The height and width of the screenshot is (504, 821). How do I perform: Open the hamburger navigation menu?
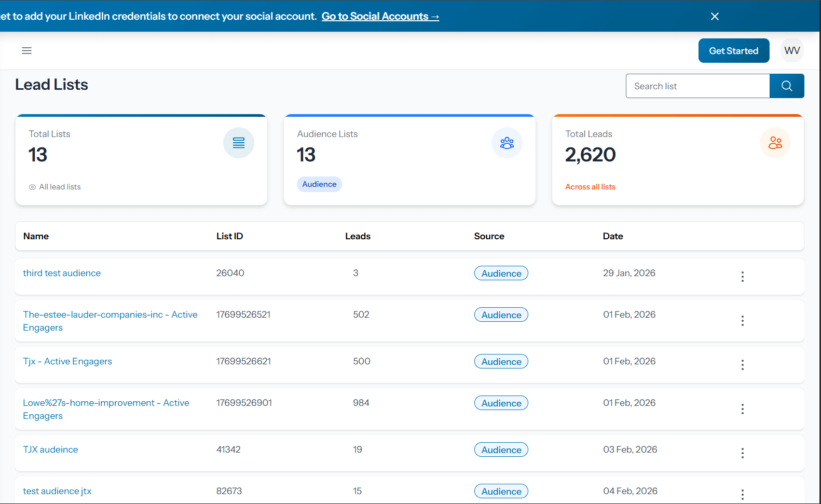(26, 50)
